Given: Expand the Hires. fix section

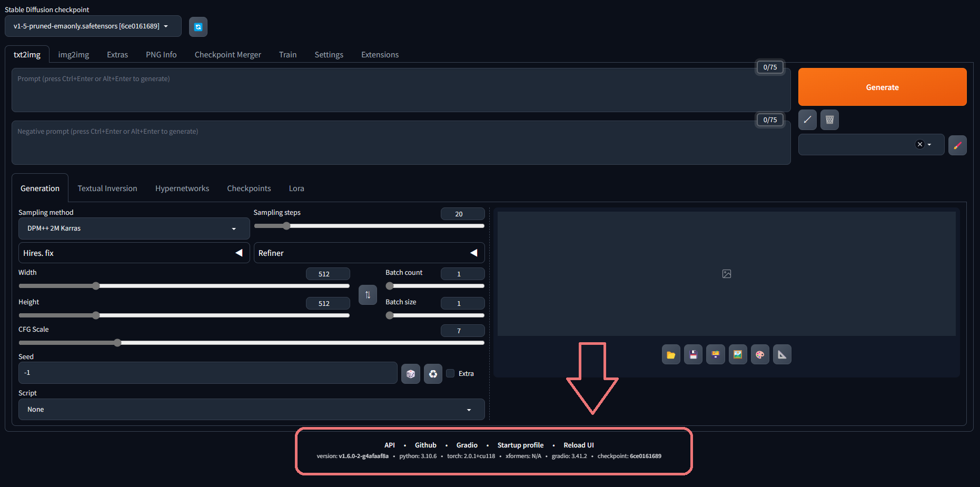Looking at the screenshot, I should click(134, 253).
